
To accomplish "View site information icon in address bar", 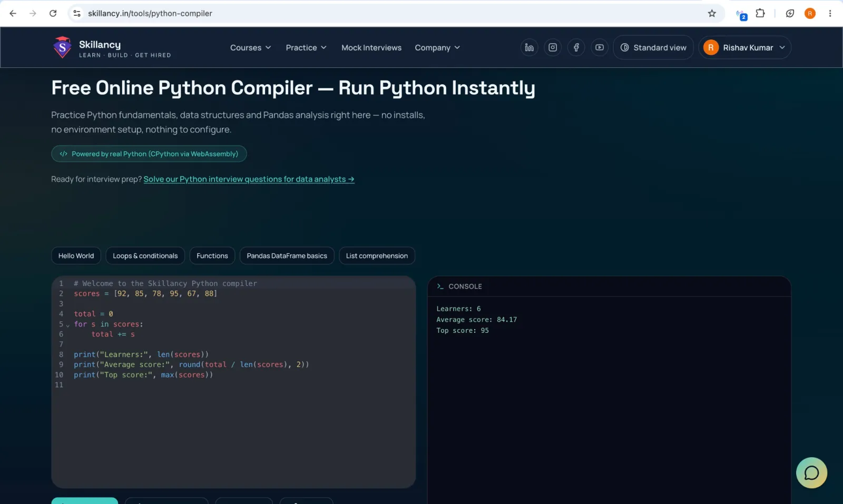I will click(x=77, y=13).
